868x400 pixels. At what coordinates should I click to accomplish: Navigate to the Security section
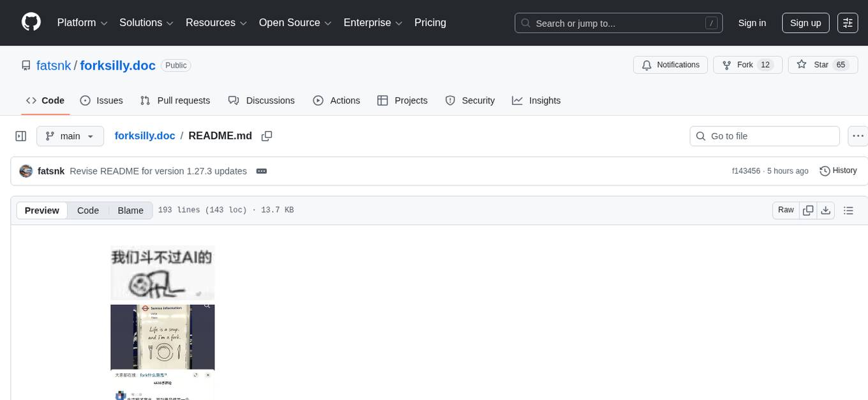[470, 100]
